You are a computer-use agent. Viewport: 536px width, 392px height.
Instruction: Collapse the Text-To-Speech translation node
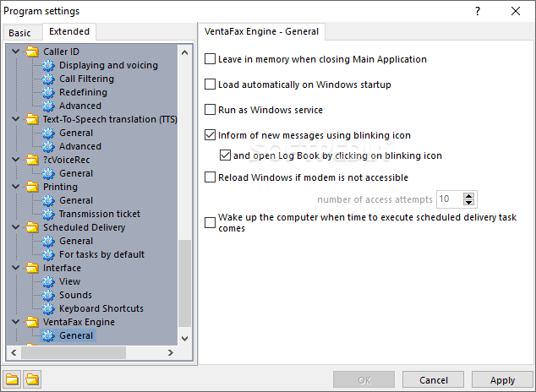pyautogui.click(x=15, y=119)
